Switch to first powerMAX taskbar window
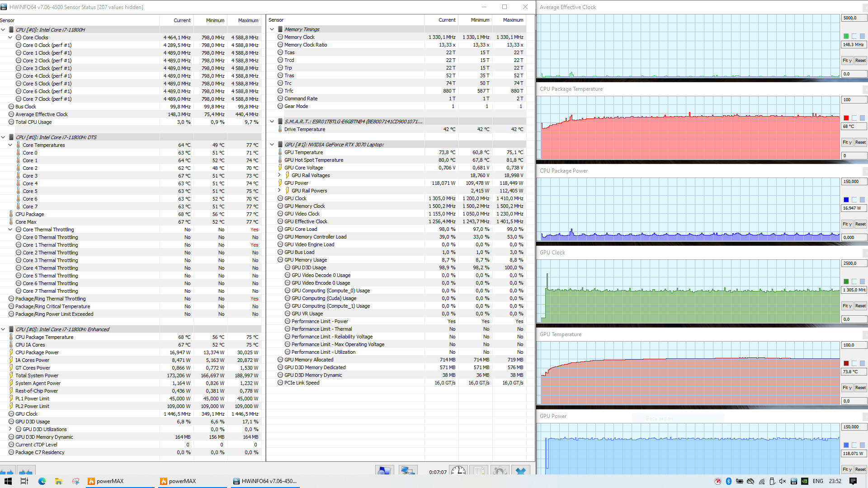The image size is (868, 488). click(x=109, y=481)
